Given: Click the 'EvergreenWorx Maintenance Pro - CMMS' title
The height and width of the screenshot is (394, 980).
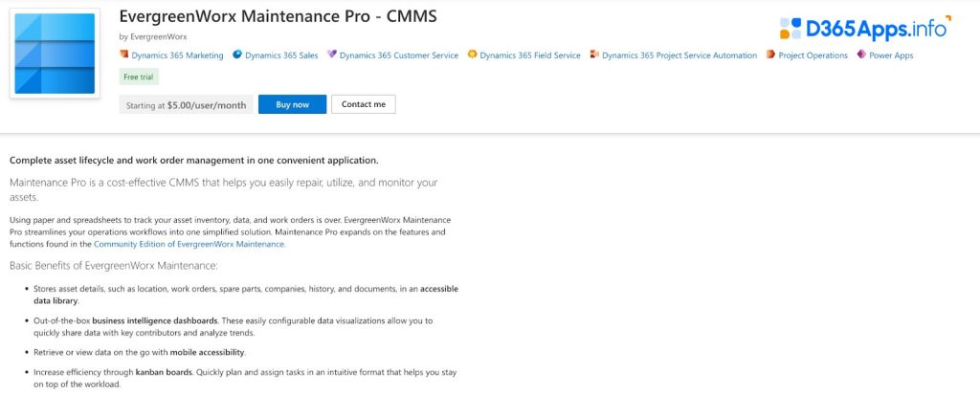Looking at the screenshot, I should pos(278,16).
